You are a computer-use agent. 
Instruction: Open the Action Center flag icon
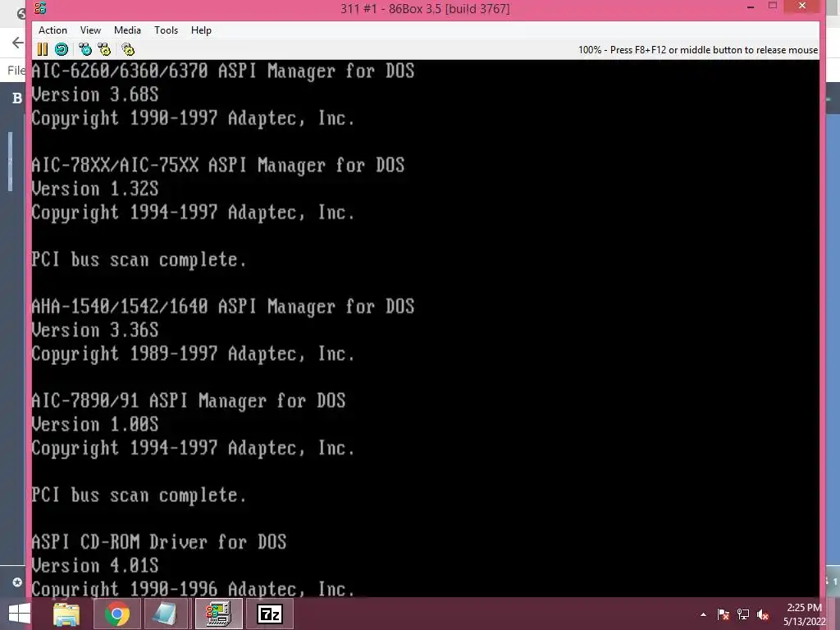724,614
